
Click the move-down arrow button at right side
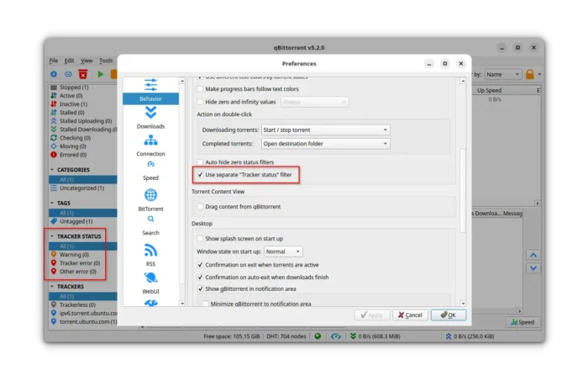tap(533, 268)
